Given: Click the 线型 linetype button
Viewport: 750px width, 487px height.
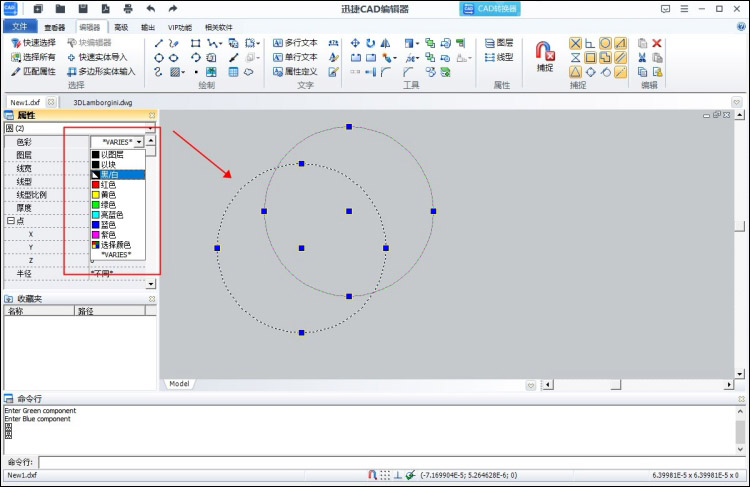Looking at the screenshot, I should pyautogui.click(x=499, y=57).
